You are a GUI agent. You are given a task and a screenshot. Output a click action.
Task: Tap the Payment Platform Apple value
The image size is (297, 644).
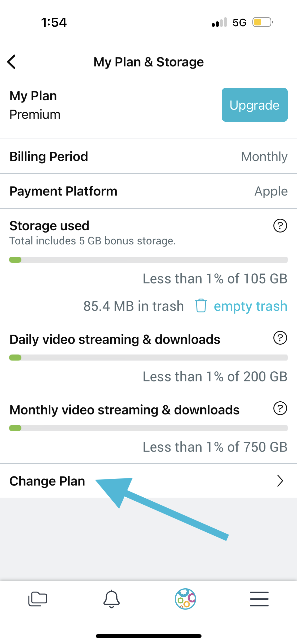tap(271, 191)
